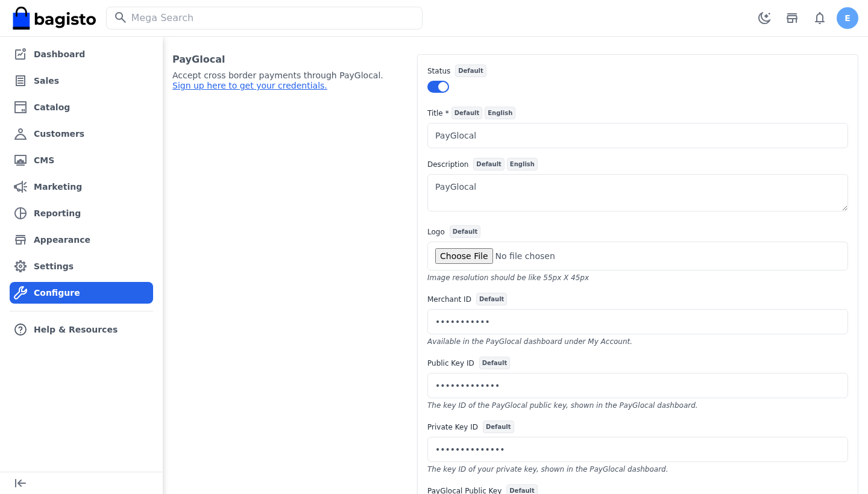Click into the Private Key ID field
This screenshot has height=494, width=868.
coord(638,449)
